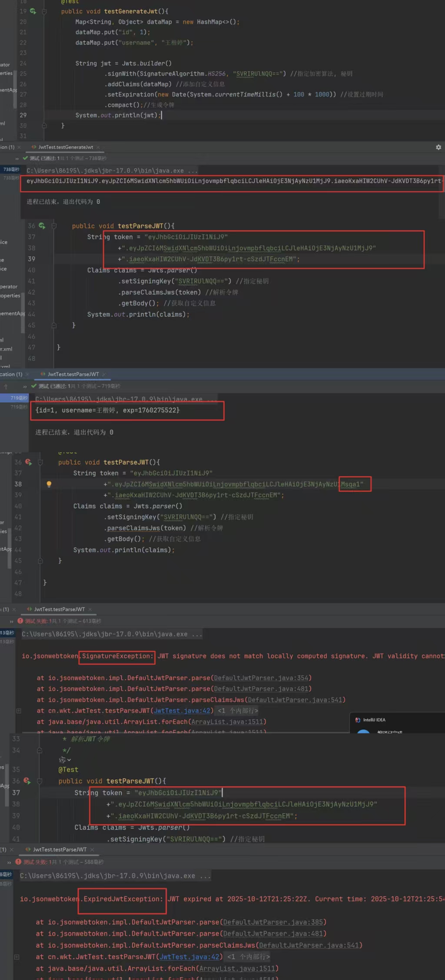
Task: Select the 738 ms test result entry
Action: 11,169
